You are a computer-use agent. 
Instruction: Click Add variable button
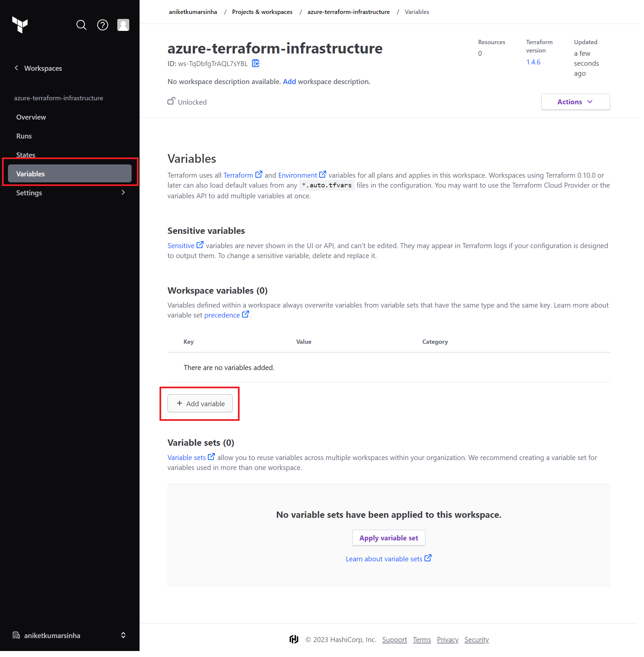(200, 404)
